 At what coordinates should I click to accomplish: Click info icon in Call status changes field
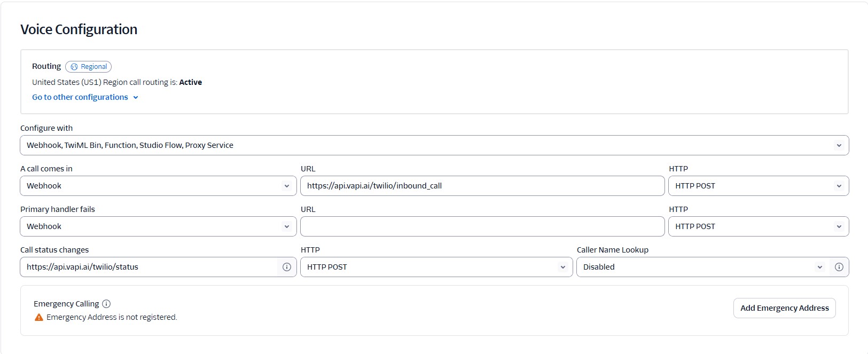(287, 267)
